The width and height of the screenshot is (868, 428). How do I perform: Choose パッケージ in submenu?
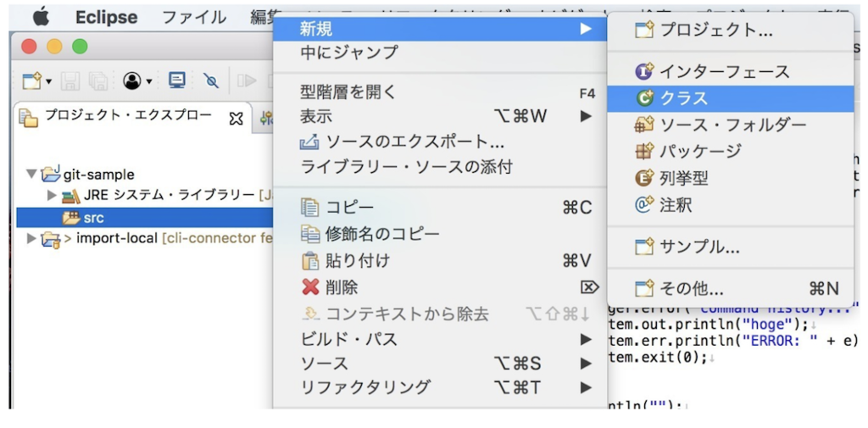tap(731, 151)
